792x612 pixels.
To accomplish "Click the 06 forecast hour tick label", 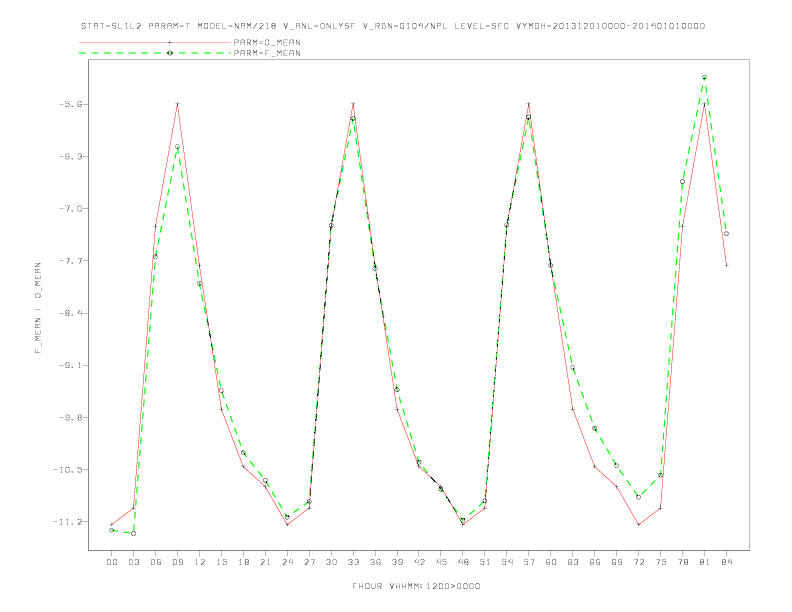I will [156, 562].
